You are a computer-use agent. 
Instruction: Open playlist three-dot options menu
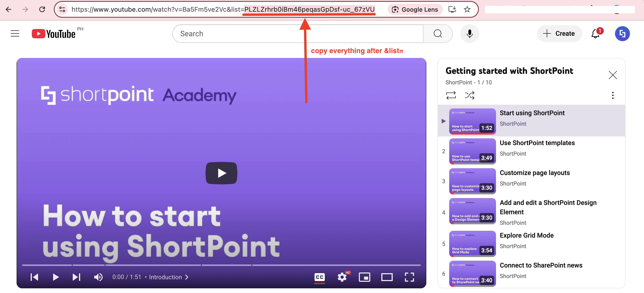612,95
